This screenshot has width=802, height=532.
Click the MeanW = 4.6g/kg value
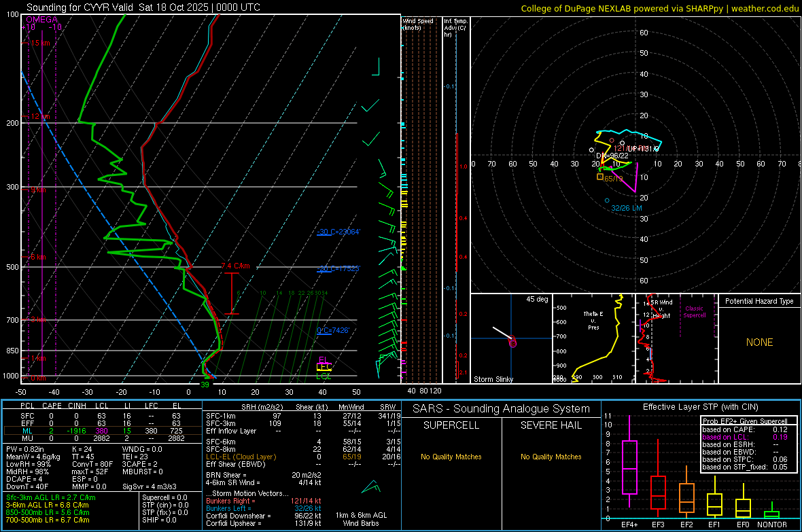click(33, 457)
